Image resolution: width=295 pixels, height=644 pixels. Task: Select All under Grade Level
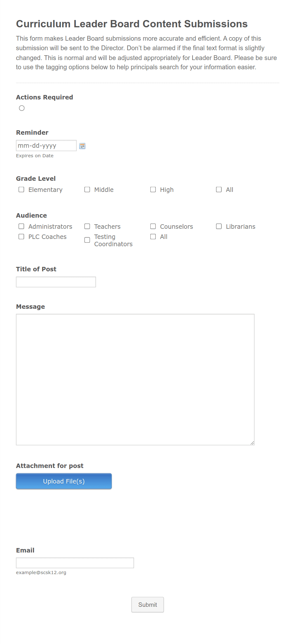coord(219,189)
